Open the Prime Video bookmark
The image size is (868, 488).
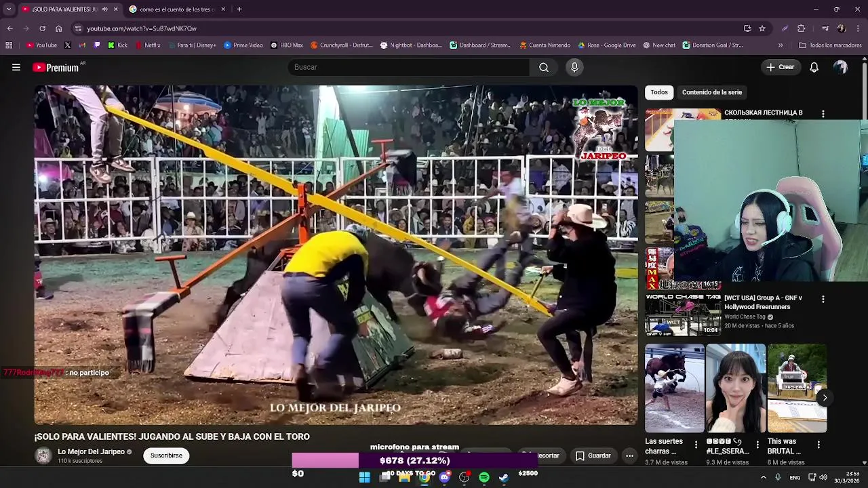243,45
